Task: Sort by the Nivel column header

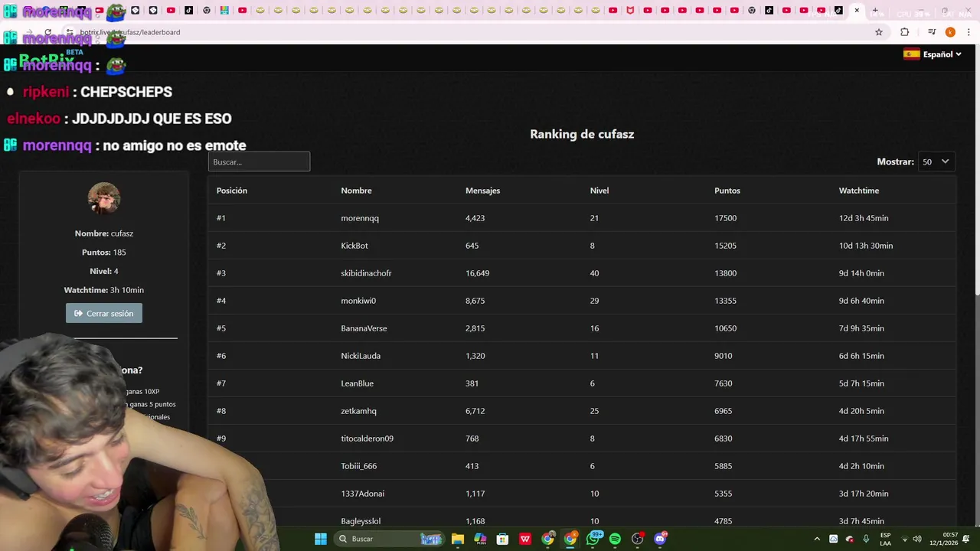Action: pos(599,191)
